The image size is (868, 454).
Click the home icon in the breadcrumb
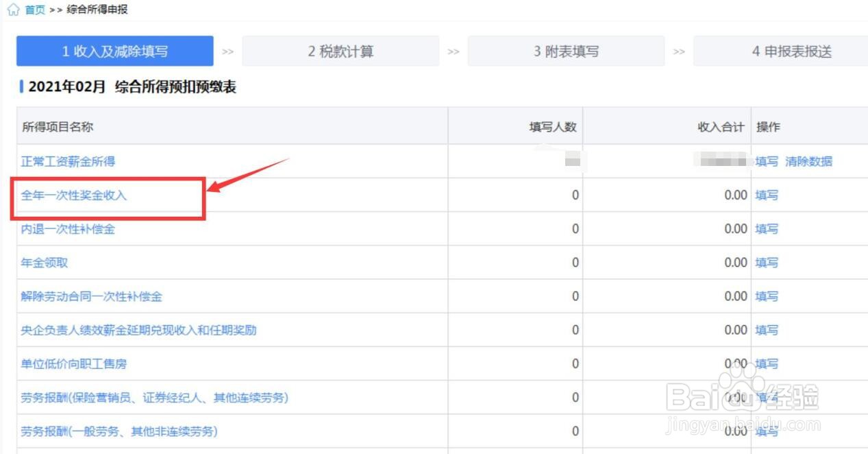coord(14,10)
